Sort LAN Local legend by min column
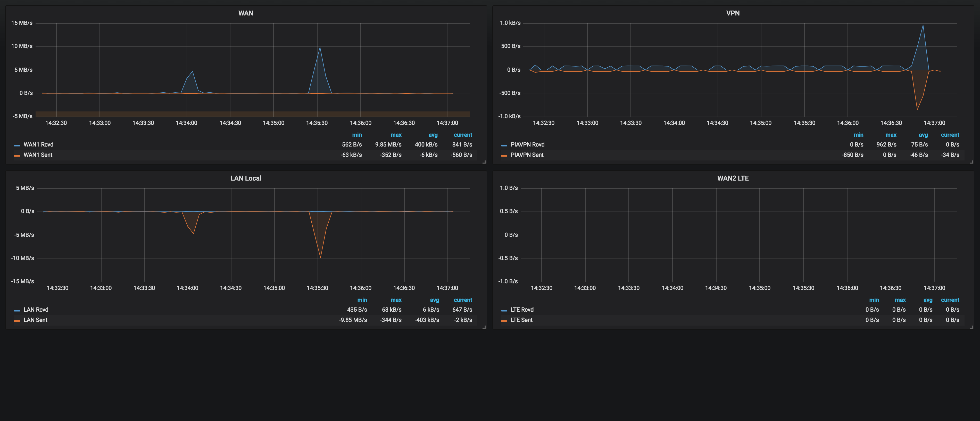This screenshot has height=421, width=980. pos(362,300)
